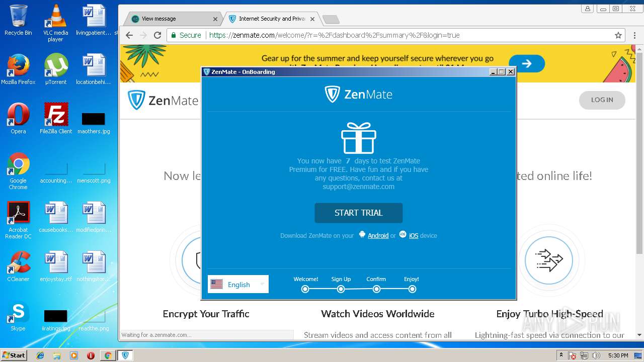Go back in Chrome browser
644x362 pixels.
click(x=129, y=35)
